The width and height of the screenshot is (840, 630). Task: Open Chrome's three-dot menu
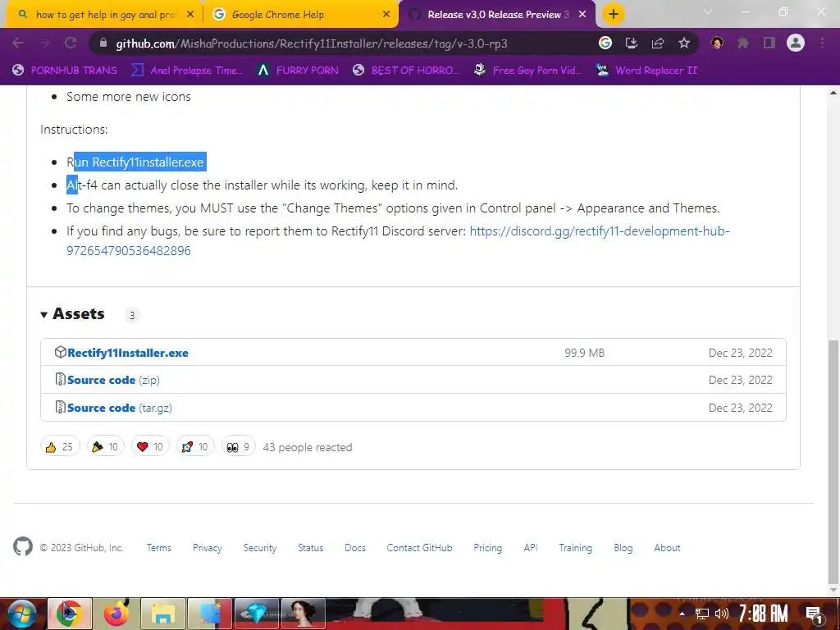[822, 43]
